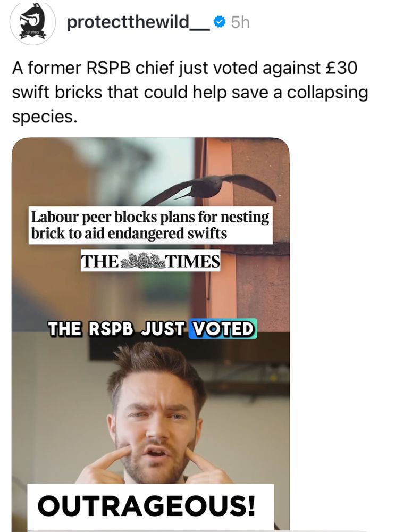Image resolution: width=395 pixels, height=532 pixels.
Task: Click the caption line about swift bricks
Action: point(190,92)
